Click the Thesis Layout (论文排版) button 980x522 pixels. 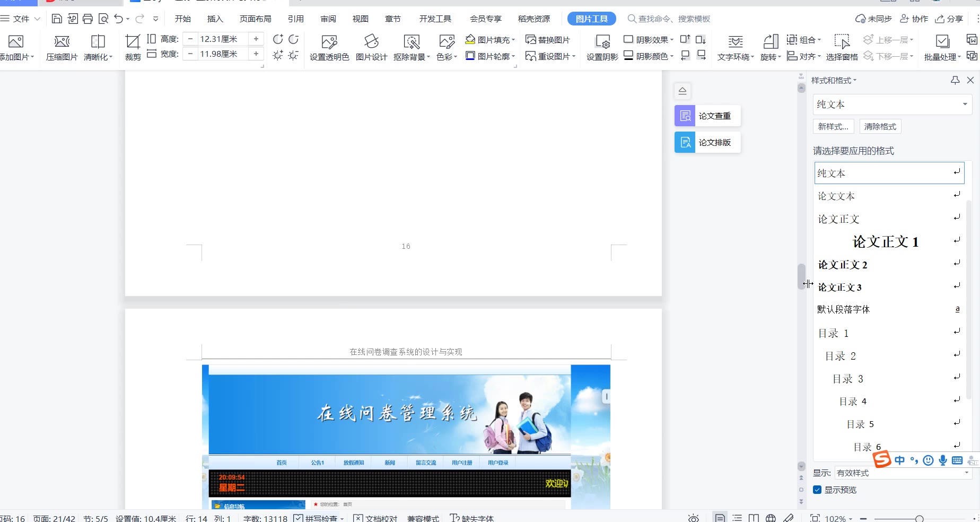(707, 142)
